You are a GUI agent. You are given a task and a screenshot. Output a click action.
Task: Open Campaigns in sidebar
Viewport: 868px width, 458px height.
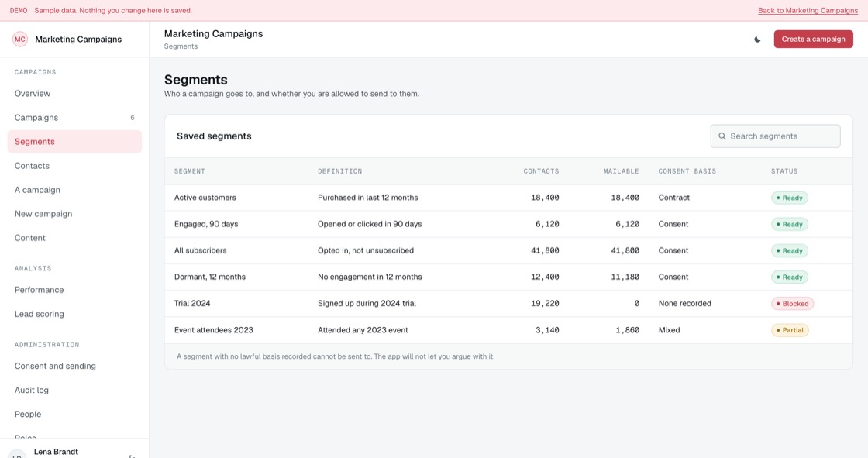click(74, 118)
